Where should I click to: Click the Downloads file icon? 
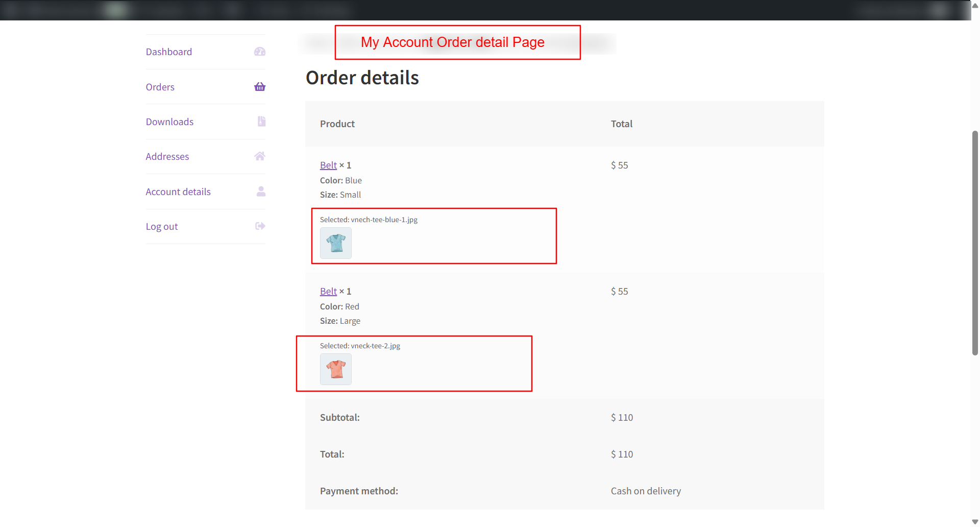pyautogui.click(x=261, y=122)
